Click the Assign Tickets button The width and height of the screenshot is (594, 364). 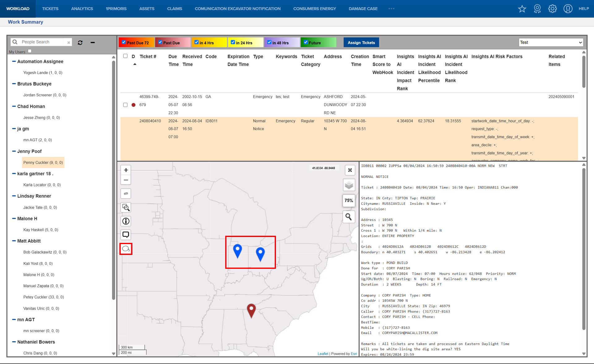click(361, 43)
